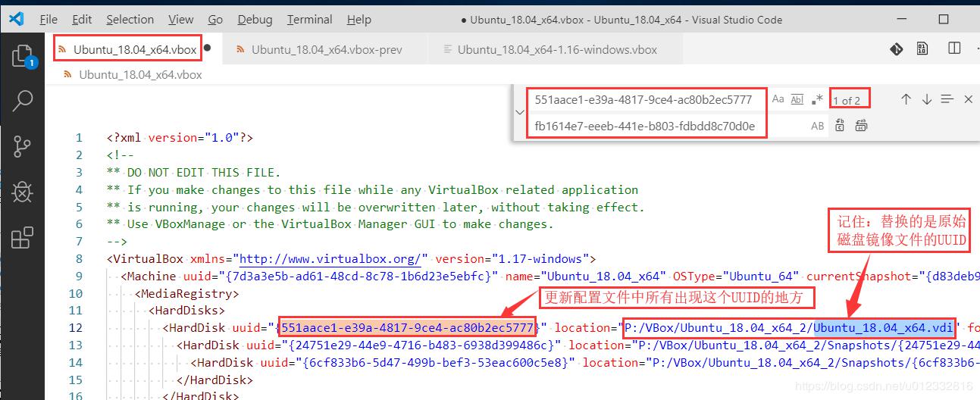Click the <HardDisks> tag on line 11
The width and height of the screenshot is (980, 400).
(x=186, y=311)
